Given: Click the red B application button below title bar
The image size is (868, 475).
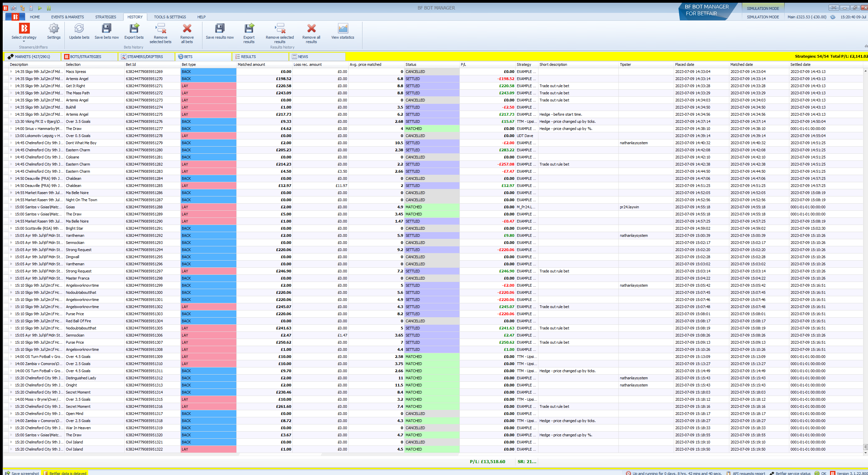Looking at the screenshot, I should [15, 17].
